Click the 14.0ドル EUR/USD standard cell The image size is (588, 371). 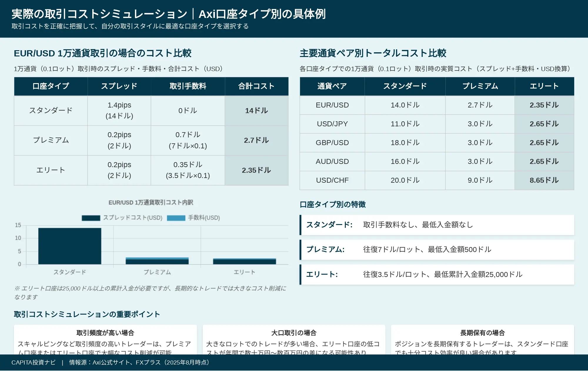tap(405, 105)
